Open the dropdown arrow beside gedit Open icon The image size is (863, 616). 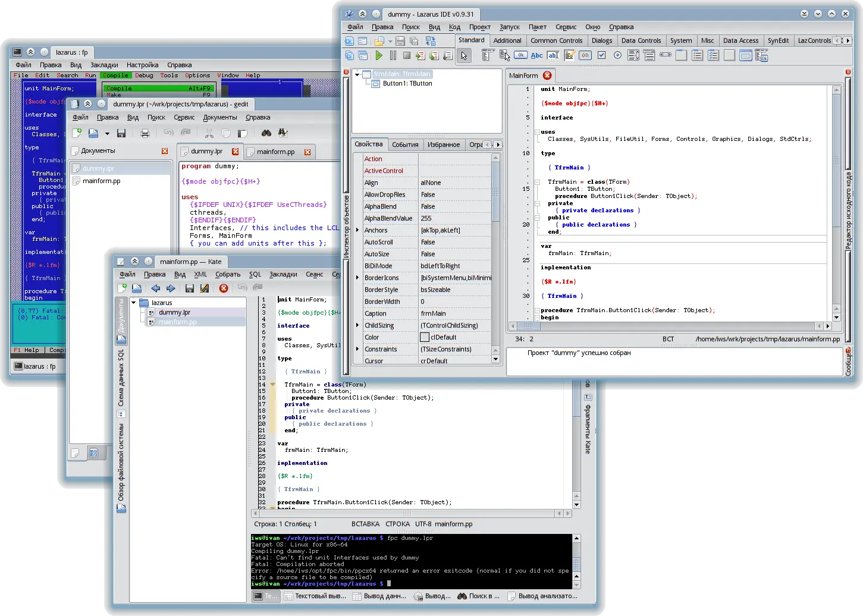coord(107,134)
